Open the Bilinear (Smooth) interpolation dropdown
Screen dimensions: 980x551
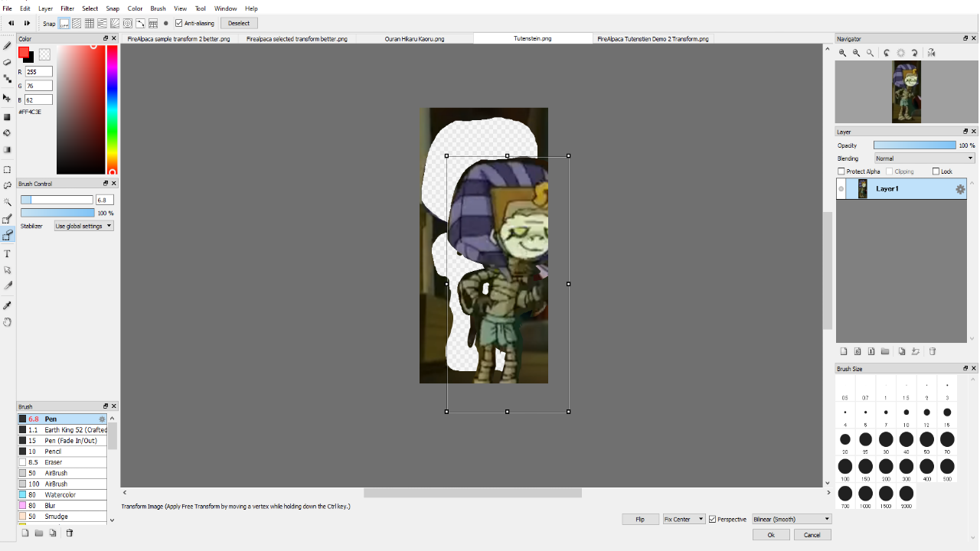point(792,519)
